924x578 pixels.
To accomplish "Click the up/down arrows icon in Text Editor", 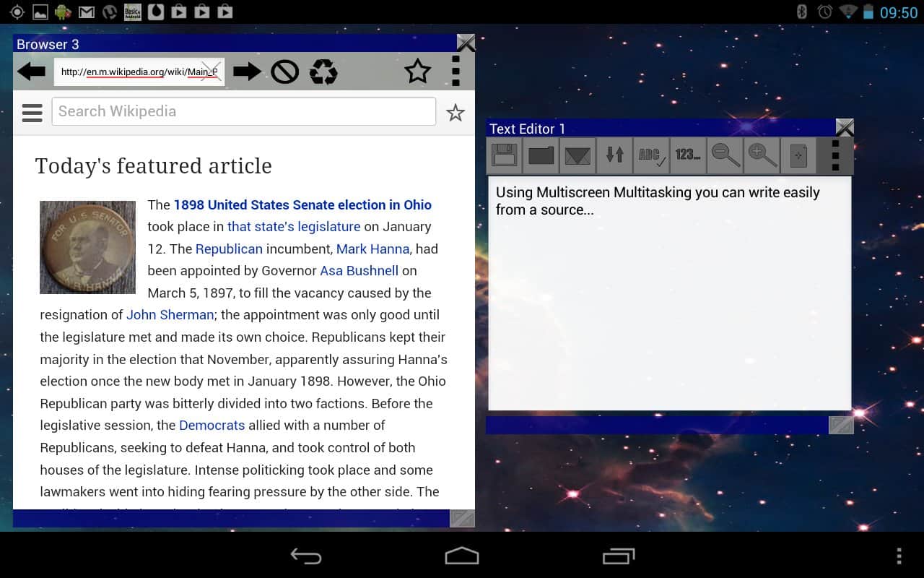I will click(x=614, y=155).
